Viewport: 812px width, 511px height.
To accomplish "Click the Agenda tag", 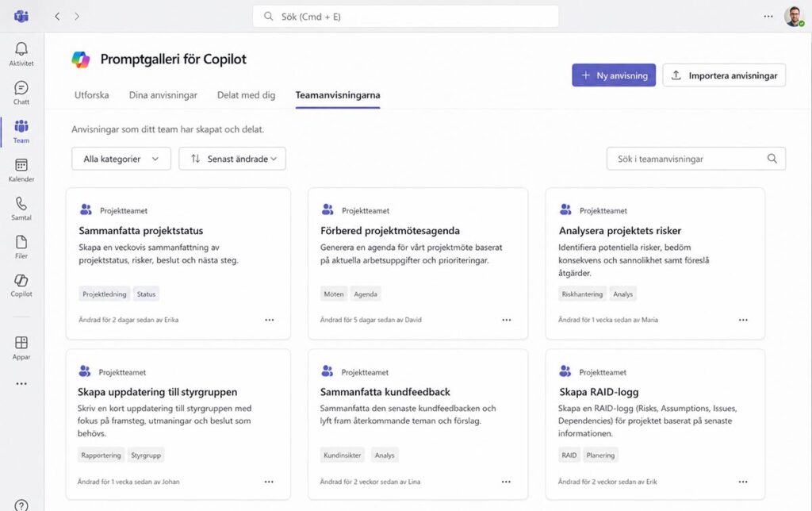I will click(366, 294).
